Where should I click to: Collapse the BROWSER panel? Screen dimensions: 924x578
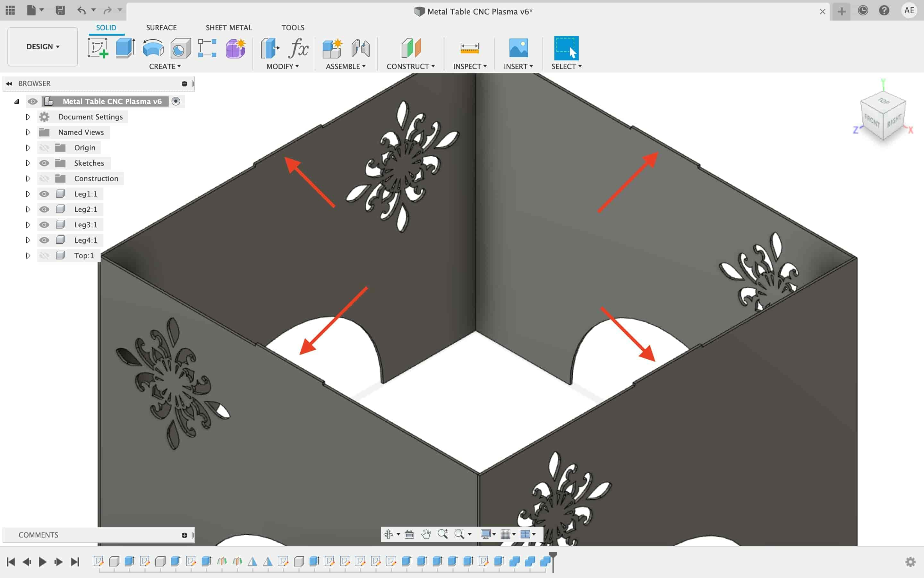9,83
